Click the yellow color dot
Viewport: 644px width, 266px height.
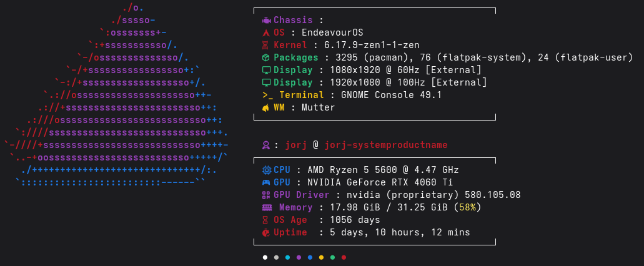pyautogui.click(x=321, y=257)
